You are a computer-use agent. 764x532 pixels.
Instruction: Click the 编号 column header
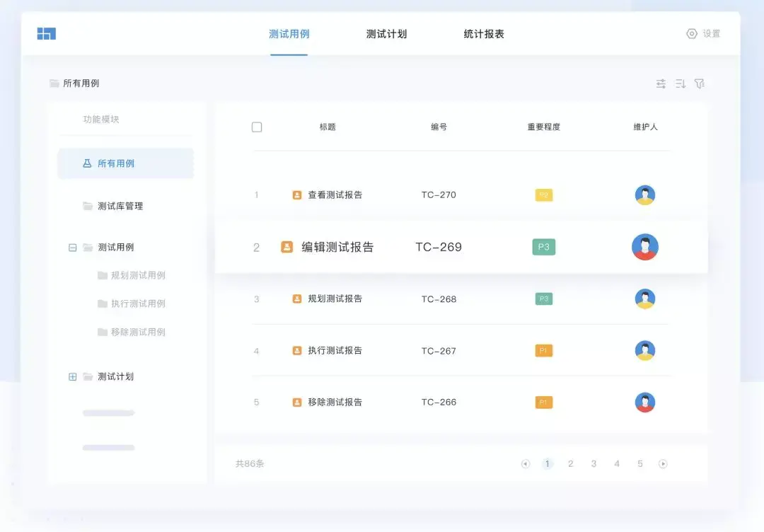pyautogui.click(x=439, y=127)
